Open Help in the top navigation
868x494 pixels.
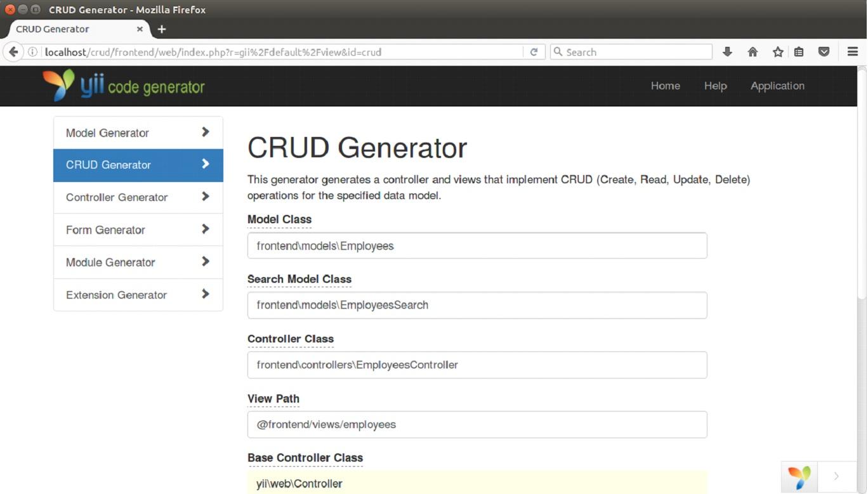point(715,86)
